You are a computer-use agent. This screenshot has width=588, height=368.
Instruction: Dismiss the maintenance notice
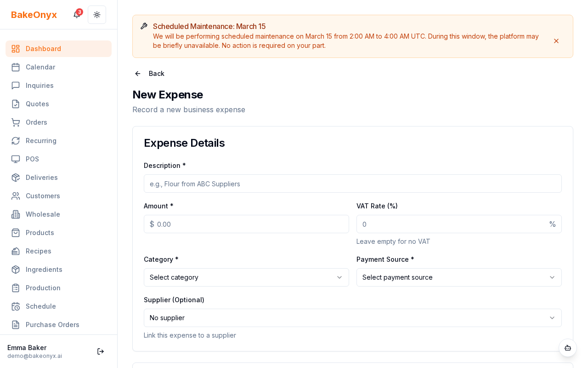pos(556,41)
